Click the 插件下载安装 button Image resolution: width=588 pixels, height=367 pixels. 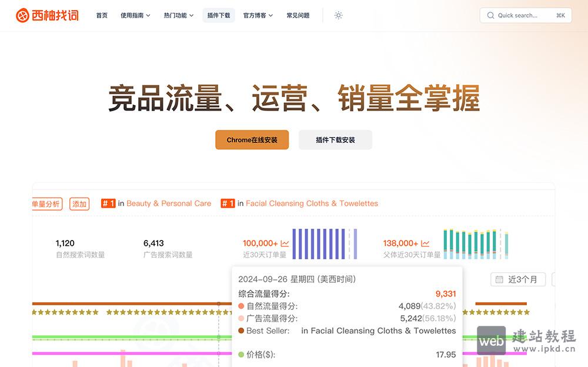point(335,140)
